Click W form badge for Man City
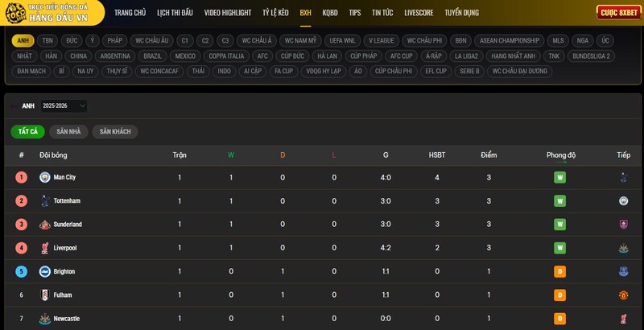This screenshot has width=644, height=330. pyautogui.click(x=559, y=177)
